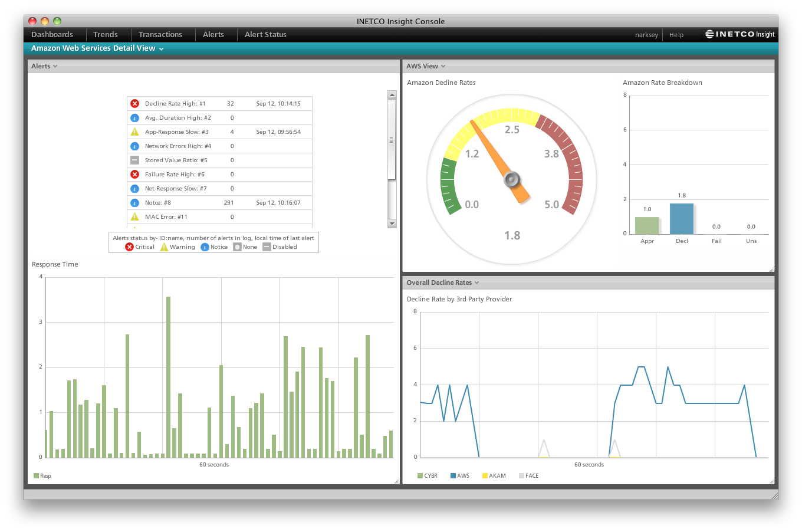This screenshot has height=532, width=802.
Task: Click the narksey user name
Action: pyautogui.click(x=646, y=35)
